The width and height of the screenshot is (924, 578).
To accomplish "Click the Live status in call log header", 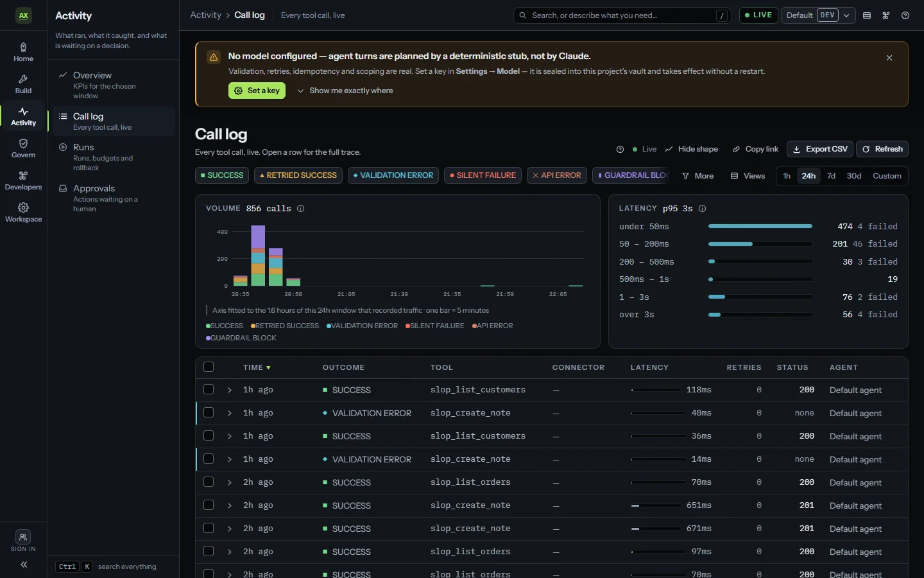I will point(644,149).
